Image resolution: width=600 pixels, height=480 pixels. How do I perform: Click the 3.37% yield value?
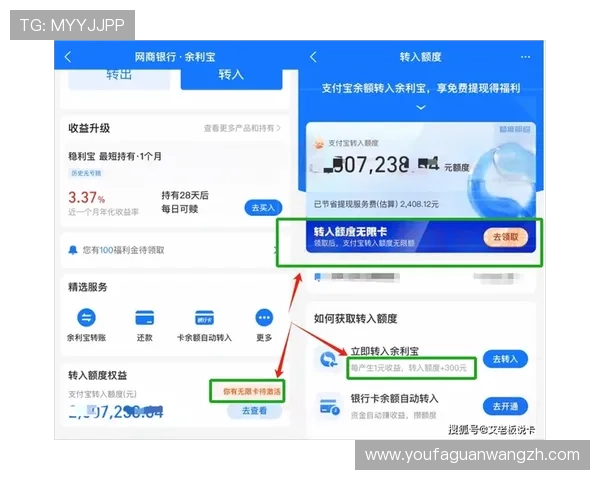(x=86, y=198)
